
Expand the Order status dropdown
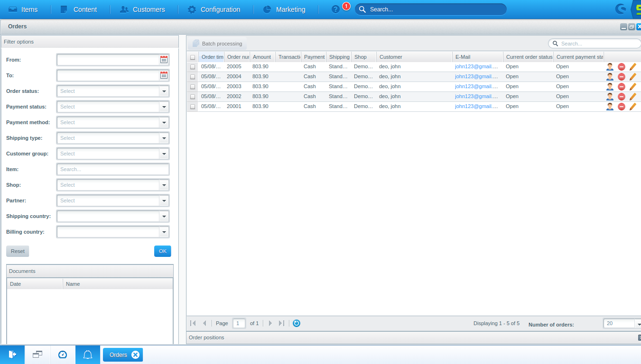click(x=164, y=91)
